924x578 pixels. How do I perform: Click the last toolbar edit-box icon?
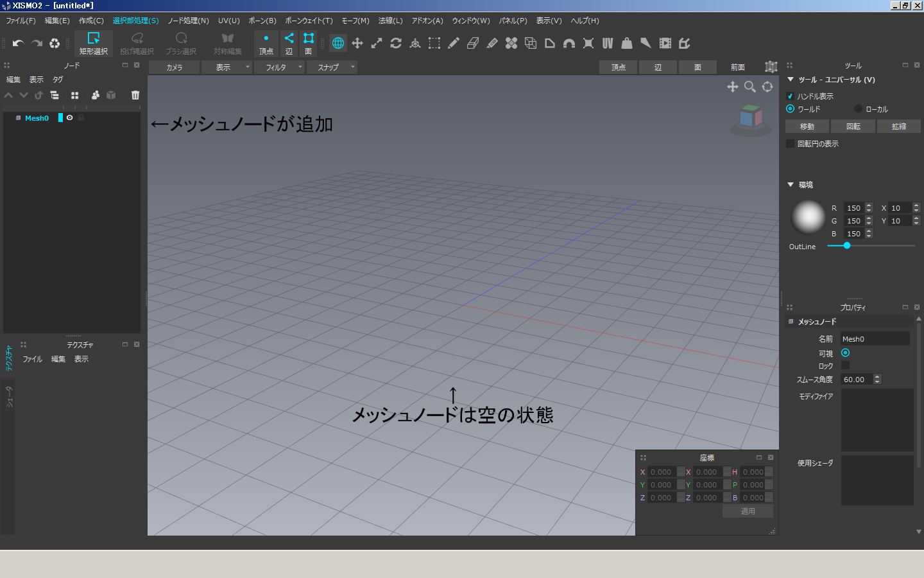pyautogui.click(x=685, y=43)
